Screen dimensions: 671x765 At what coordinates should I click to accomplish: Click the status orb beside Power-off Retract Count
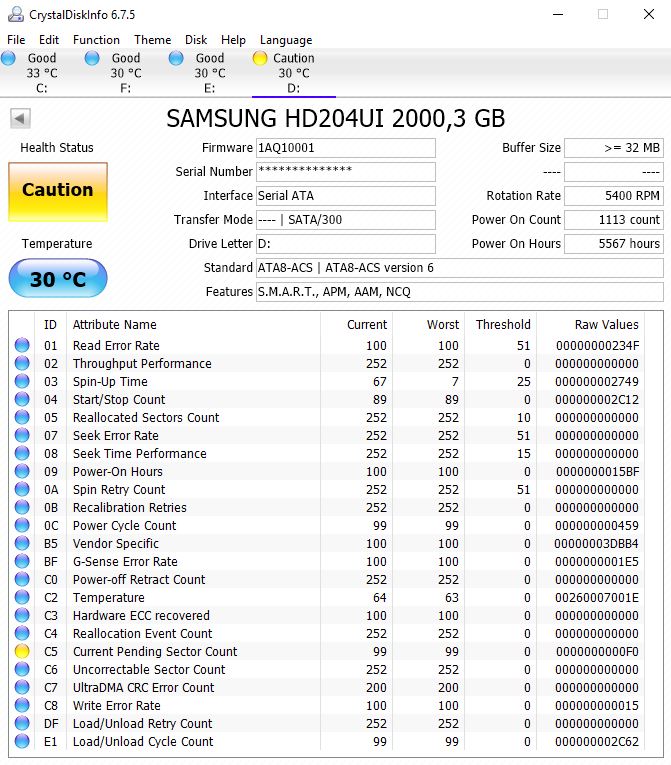(22, 579)
